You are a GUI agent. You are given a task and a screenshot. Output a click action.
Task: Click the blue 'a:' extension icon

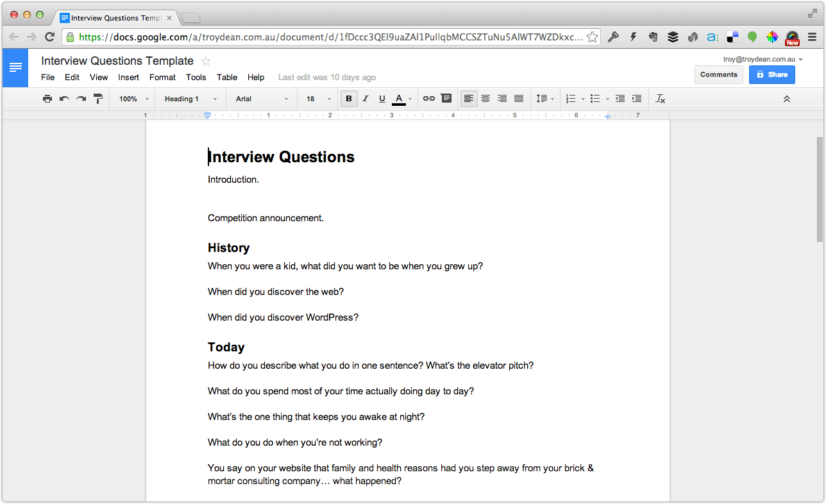pyautogui.click(x=712, y=37)
